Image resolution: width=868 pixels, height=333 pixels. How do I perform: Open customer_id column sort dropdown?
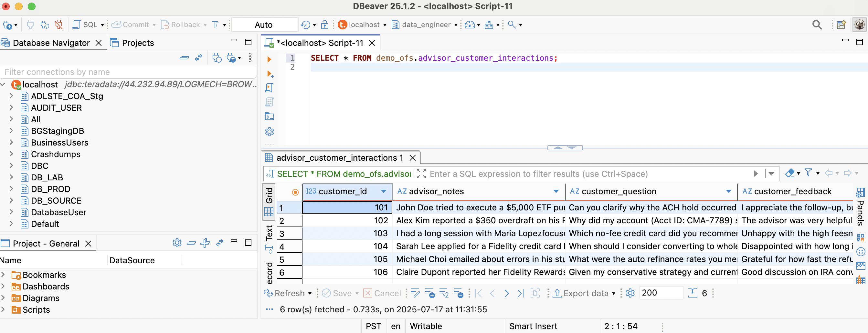(384, 191)
